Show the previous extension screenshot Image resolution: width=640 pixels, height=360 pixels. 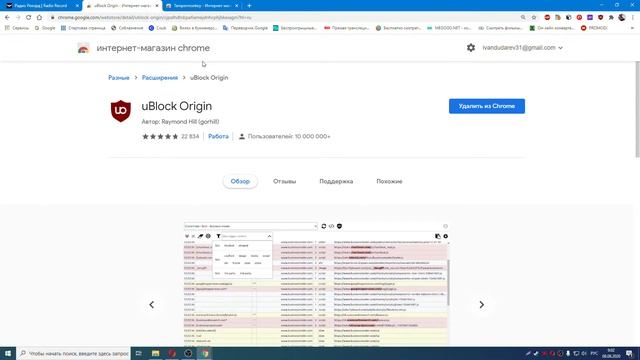151,304
